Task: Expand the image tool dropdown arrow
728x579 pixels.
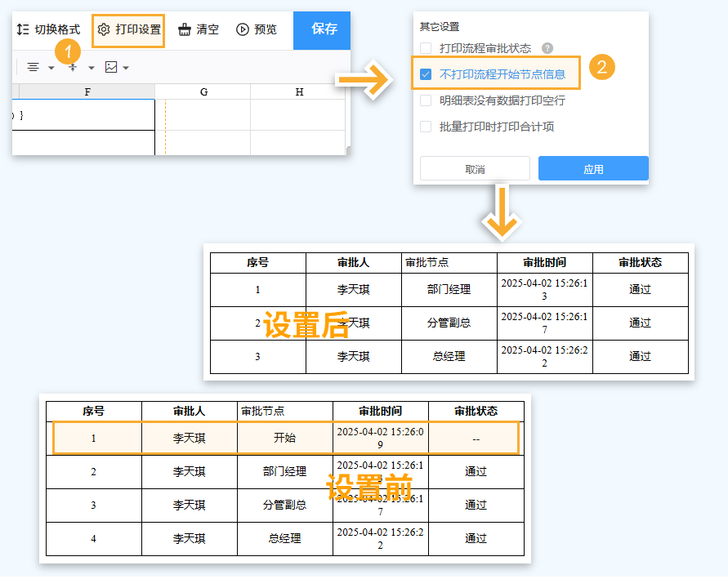Action: click(x=126, y=67)
